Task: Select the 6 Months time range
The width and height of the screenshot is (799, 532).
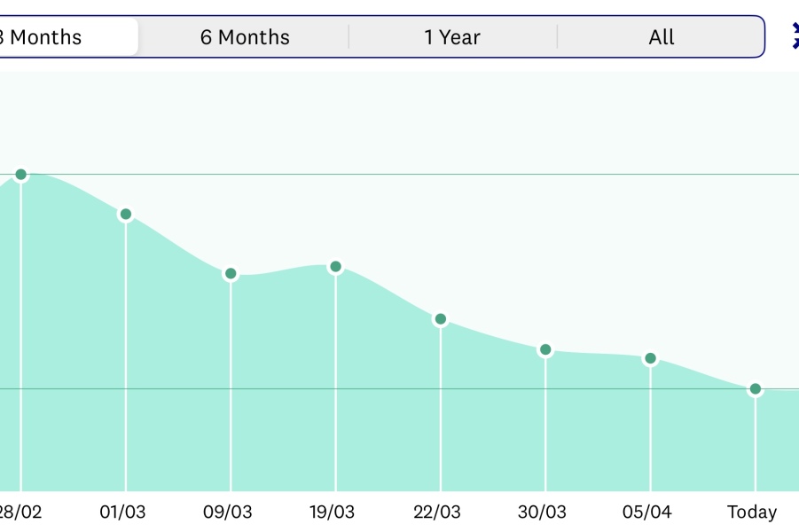Action: coord(245,37)
